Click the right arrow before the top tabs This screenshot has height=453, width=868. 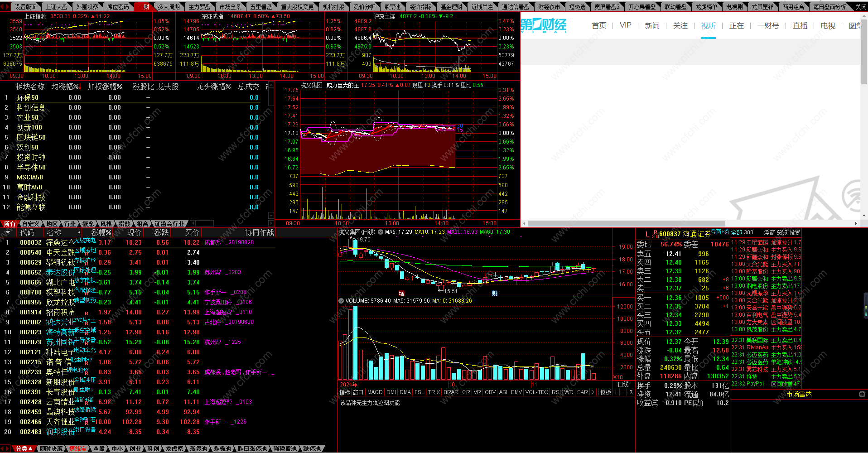pos(7,7)
